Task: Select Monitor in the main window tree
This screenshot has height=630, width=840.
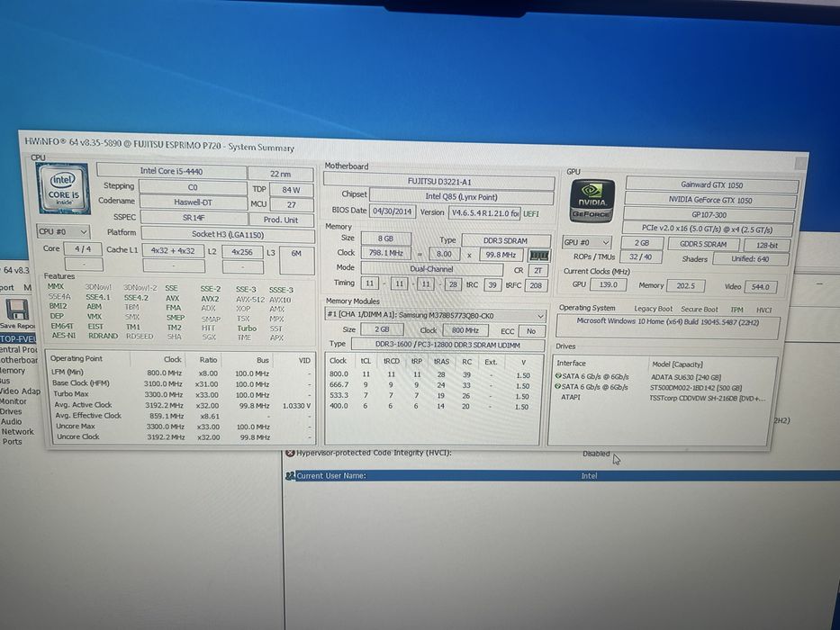Action: [14, 401]
